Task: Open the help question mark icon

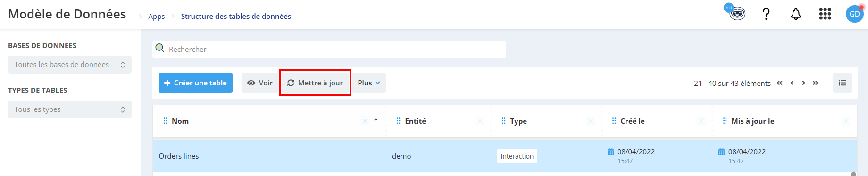Action: (x=767, y=14)
